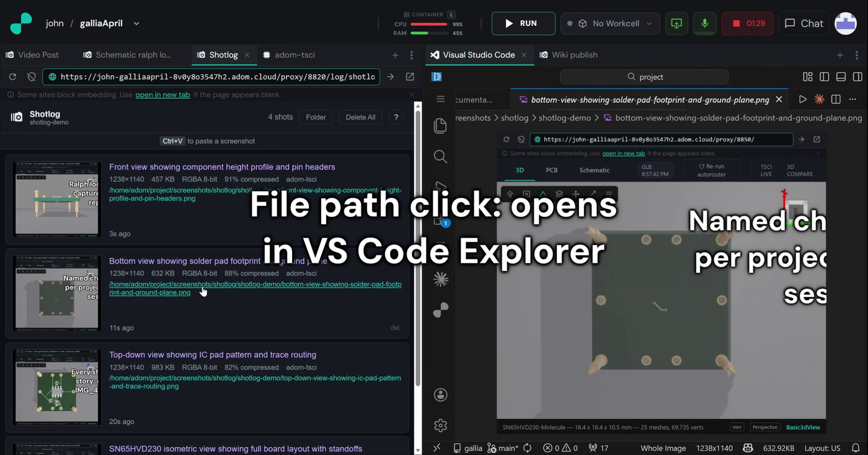Close the bottom-view png editor tab
The height and width of the screenshot is (455, 868).
(779, 99)
